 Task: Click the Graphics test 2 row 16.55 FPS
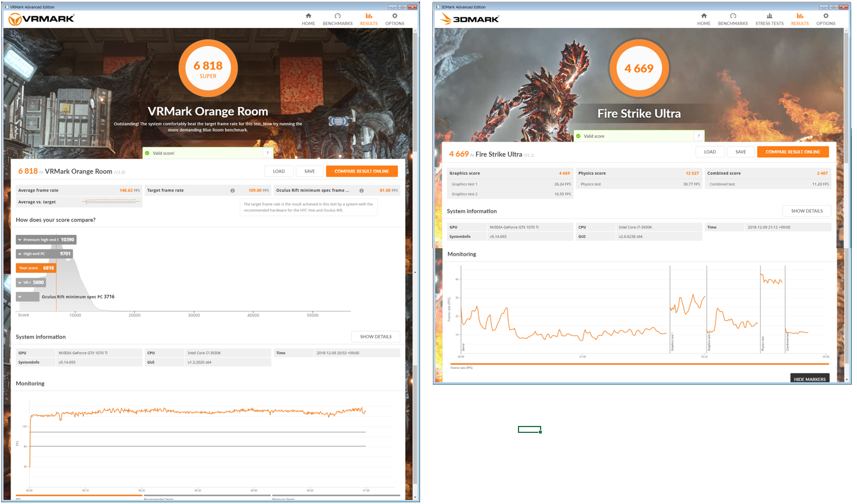(510, 194)
